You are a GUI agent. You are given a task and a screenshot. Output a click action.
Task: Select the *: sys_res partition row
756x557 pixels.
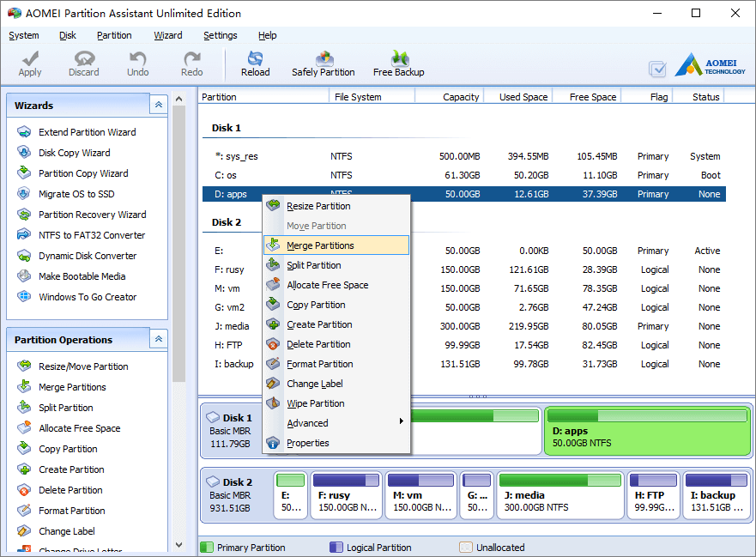464,156
